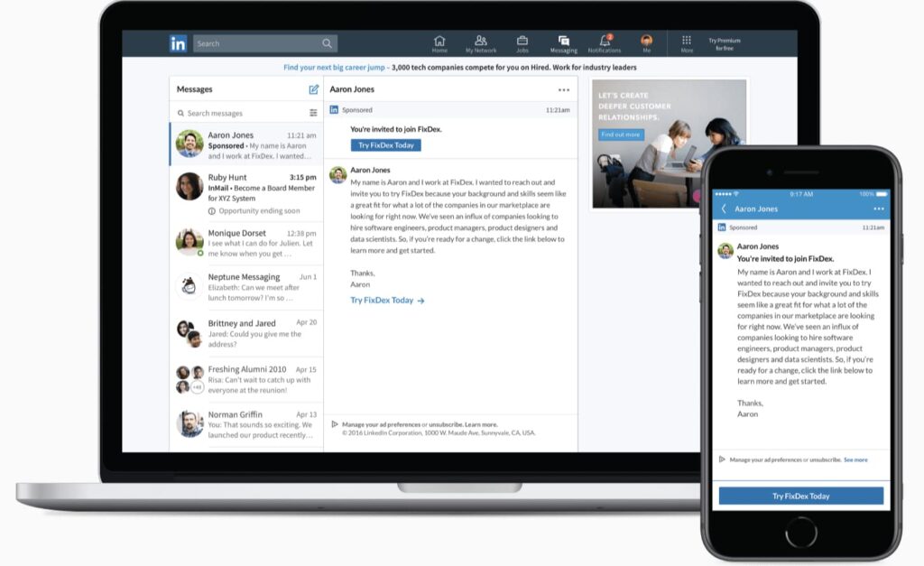Tap the LinkedIn Sponsored icon on phone
Viewport: 924px width, 566px height.
[722, 227]
